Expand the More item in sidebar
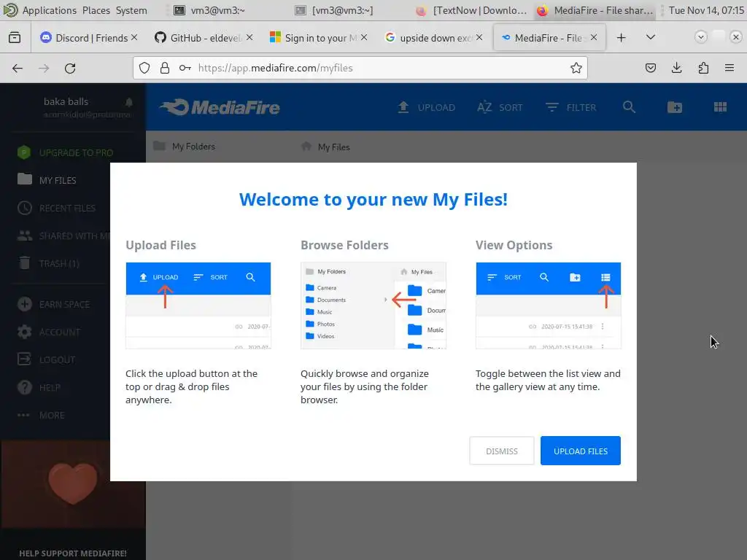 (x=41, y=415)
